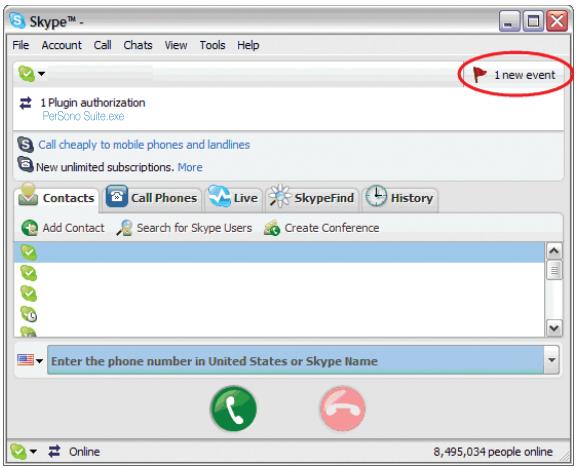576x468 pixels.
Task: Click the 1 Plugin authorization text
Action: pos(93,103)
